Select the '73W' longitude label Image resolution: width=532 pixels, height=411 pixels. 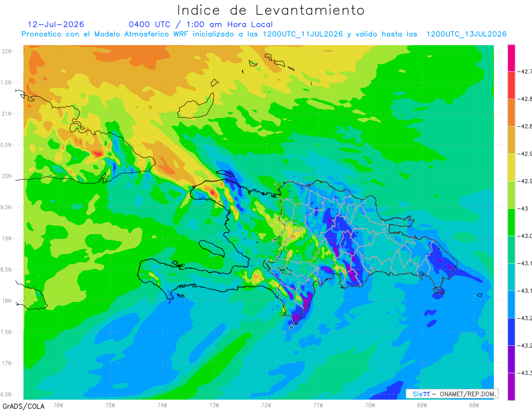[214, 405]
